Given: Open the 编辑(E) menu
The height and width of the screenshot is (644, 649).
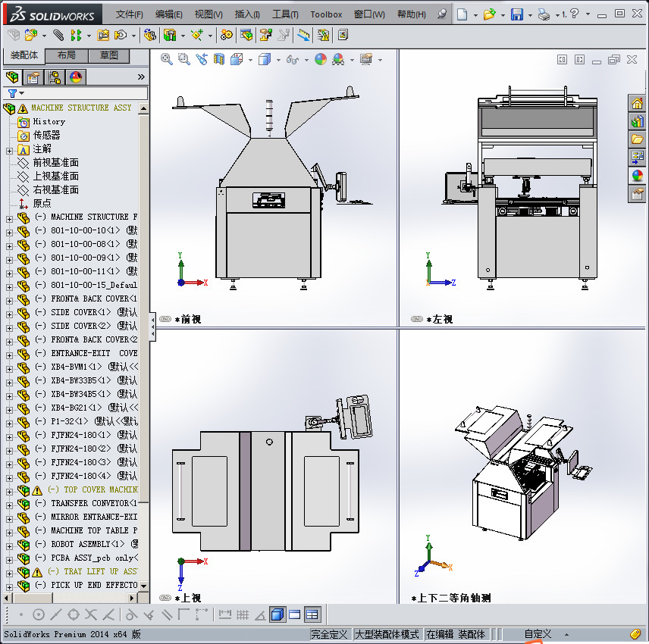Looking at the screenshot, I should pyautogui.click(x=169, y=14).
